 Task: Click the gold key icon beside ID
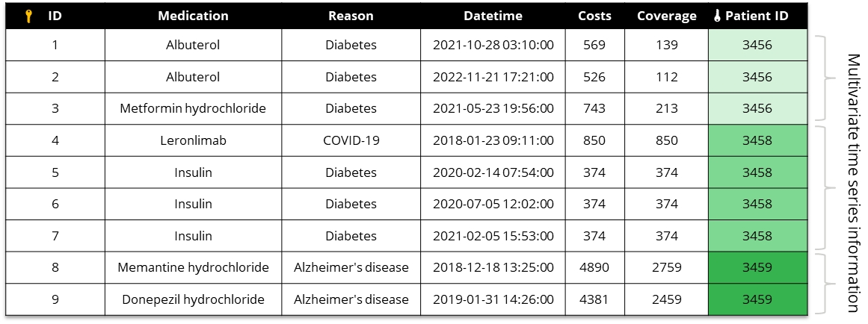pos(29,16)
